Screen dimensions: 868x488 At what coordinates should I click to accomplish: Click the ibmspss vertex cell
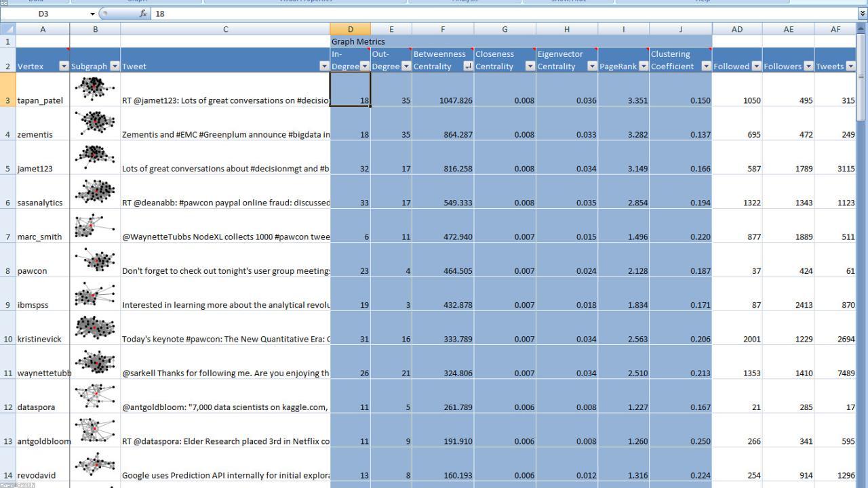[43, 293]
